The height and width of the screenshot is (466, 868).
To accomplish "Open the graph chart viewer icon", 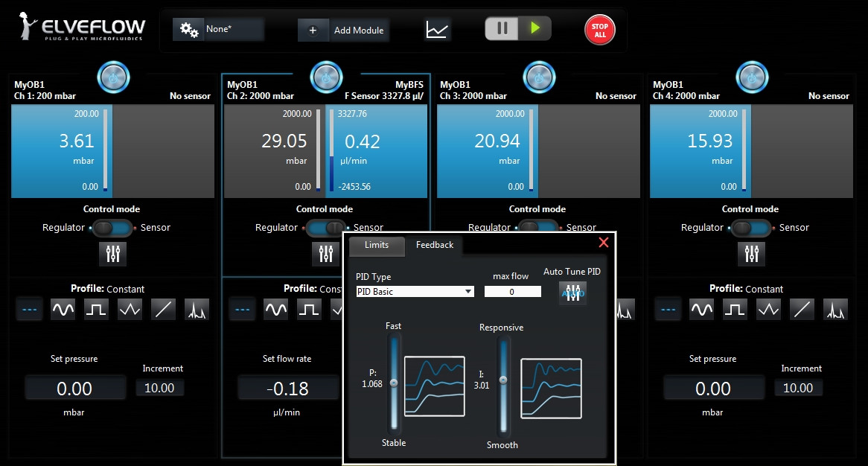I will tap(438, 30).
